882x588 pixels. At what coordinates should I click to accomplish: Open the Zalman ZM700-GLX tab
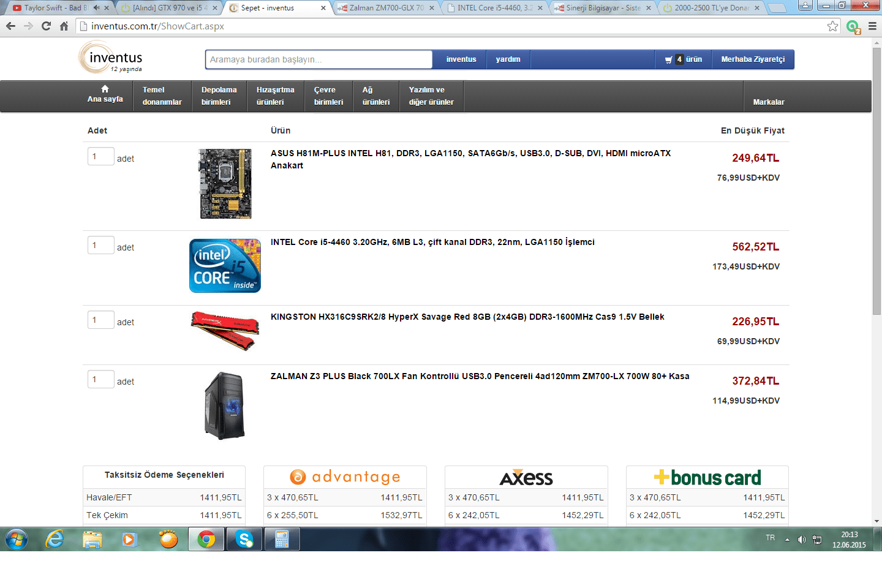click(x=387, y=8)
